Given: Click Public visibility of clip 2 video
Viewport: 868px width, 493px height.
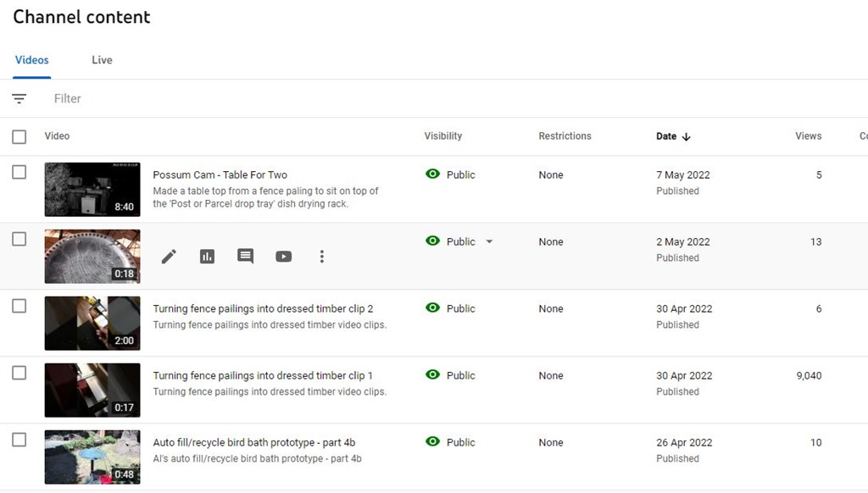Looking at the screenshot, I should pyautogui.click(x=460, y=308).
